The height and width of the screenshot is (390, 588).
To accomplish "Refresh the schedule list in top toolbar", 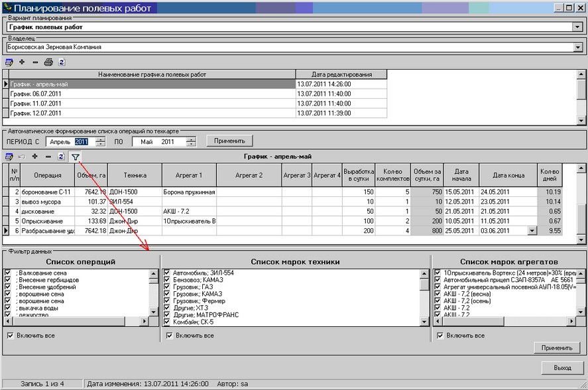I will click(62, 62).
